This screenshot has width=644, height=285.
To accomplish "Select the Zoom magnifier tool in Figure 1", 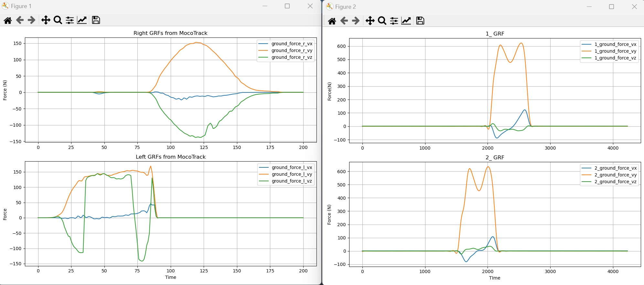I will pos(58,20).
